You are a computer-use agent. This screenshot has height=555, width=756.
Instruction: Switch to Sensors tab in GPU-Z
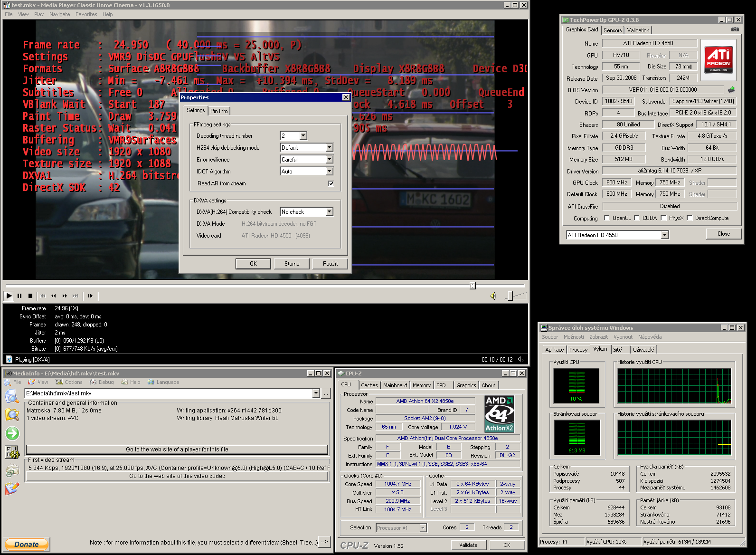click(x=613, y=30)
